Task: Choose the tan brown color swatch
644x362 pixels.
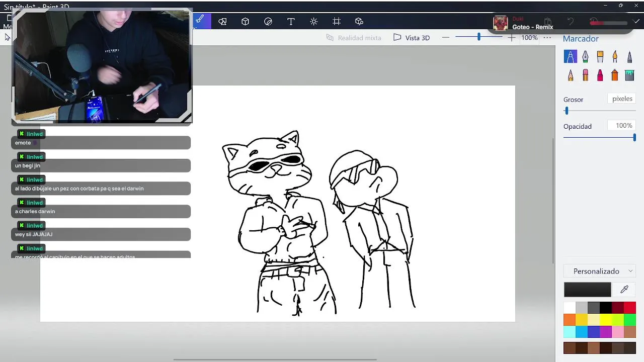Action: (630, 332)
